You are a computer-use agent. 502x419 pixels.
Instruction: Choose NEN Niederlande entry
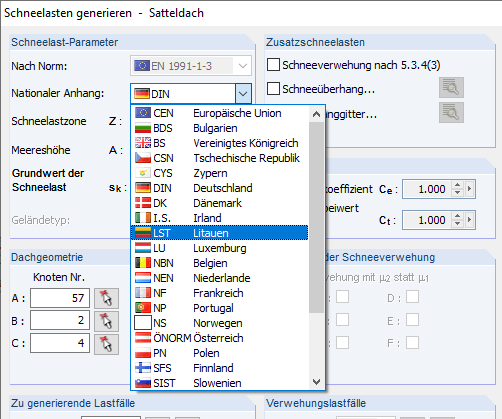[x=220, y=278]
